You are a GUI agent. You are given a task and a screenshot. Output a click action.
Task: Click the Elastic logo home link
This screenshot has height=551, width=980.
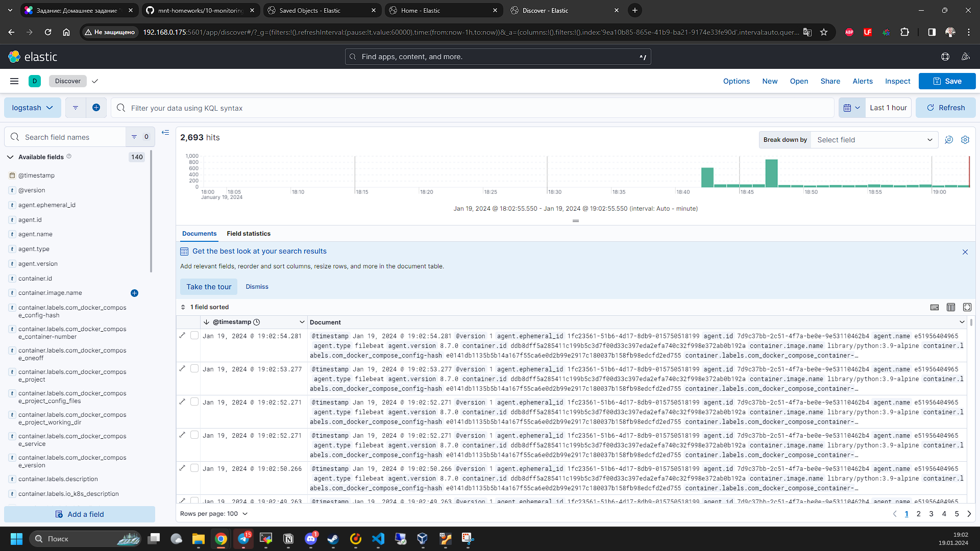point(33,57)
